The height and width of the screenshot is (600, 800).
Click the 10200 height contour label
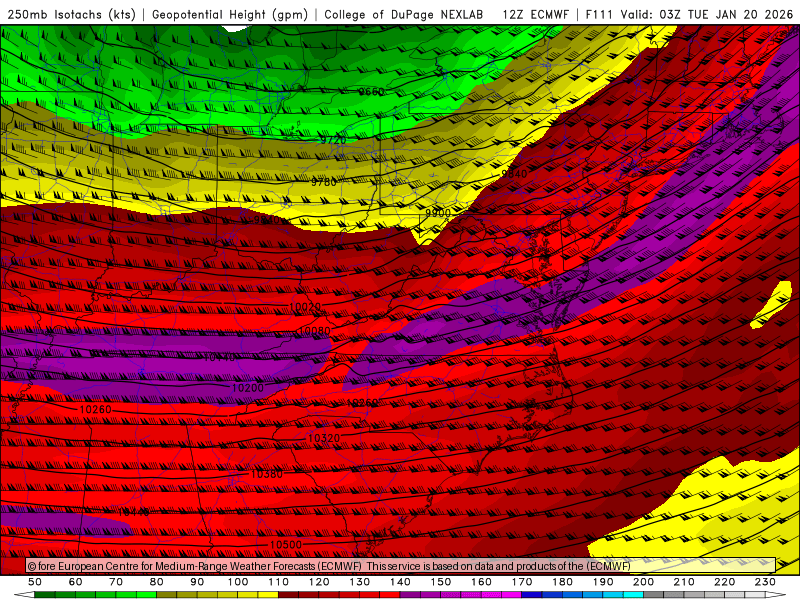pos(248,388)
